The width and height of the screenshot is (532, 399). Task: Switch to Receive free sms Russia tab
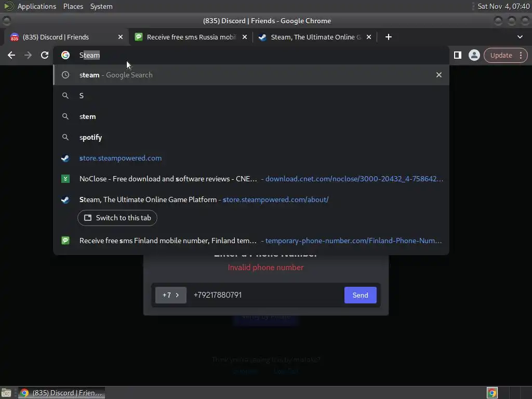(x=191, y=37)
